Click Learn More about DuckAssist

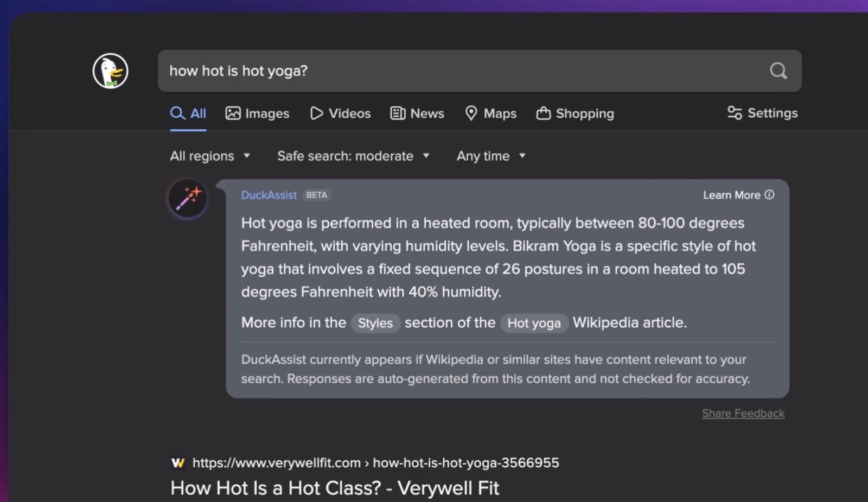(x=738, y=195)
